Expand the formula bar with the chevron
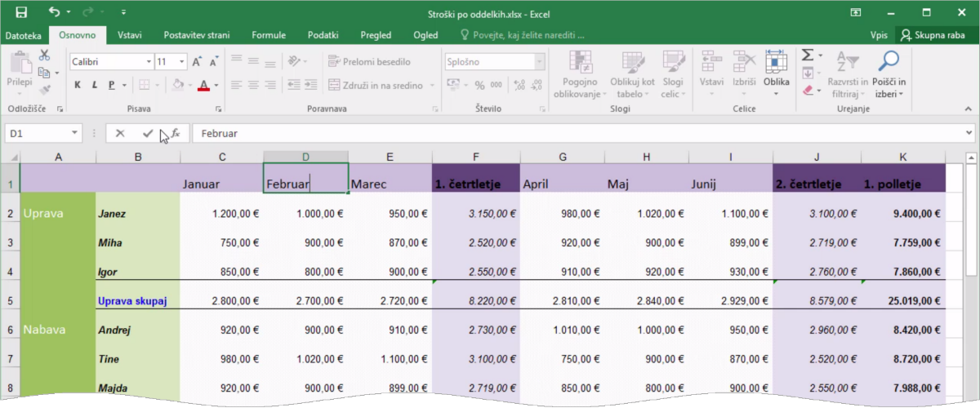The width and height of the screenshot is (980, 408). pyautogui.click(x=969, y=133)
